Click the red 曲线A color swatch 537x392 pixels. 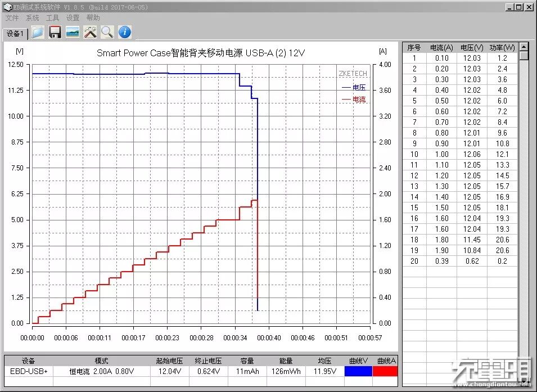tap(385, 371)
